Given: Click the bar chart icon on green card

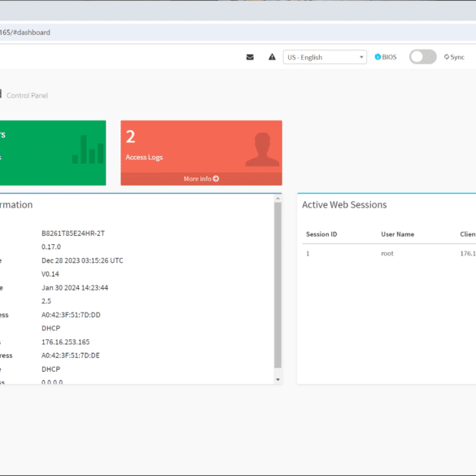Looking at the screenshot, I should click(88, 150).
